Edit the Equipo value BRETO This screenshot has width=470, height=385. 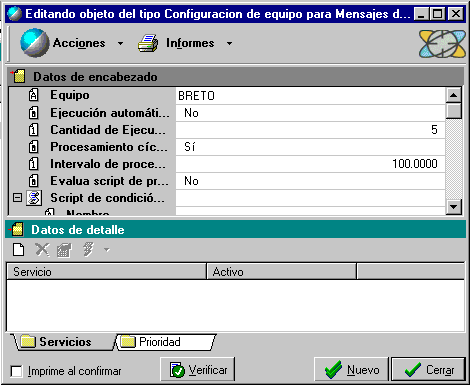[310, 96]
